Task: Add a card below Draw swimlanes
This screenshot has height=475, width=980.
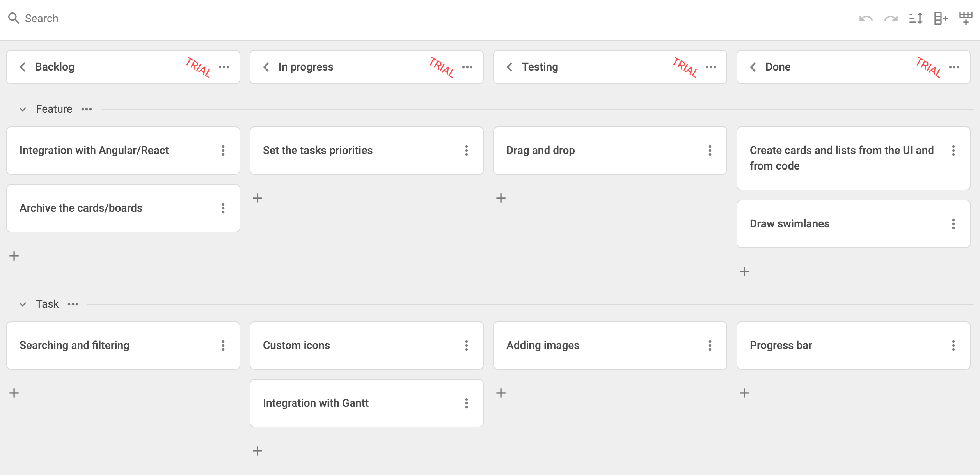Action: coord(744,271)
